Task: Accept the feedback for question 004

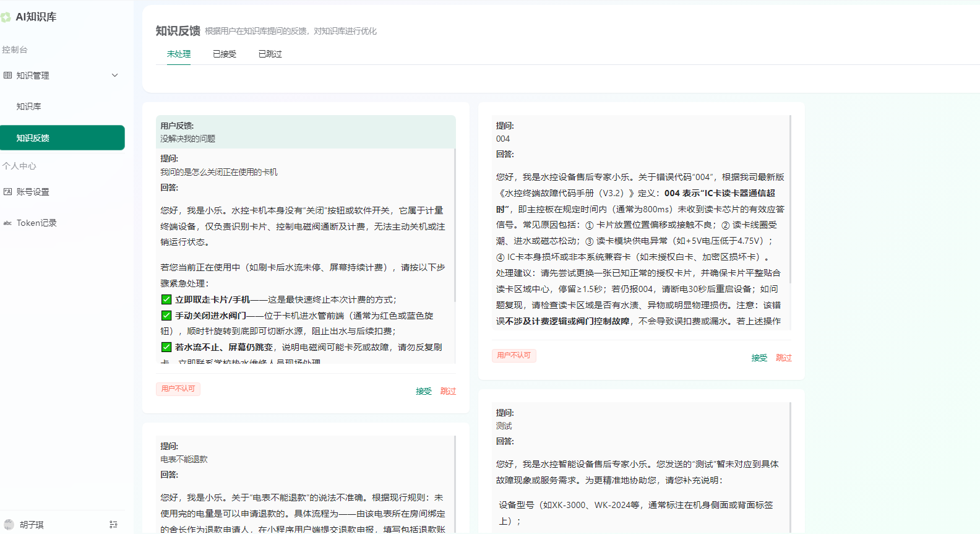Action: click(x=759, y=358)
